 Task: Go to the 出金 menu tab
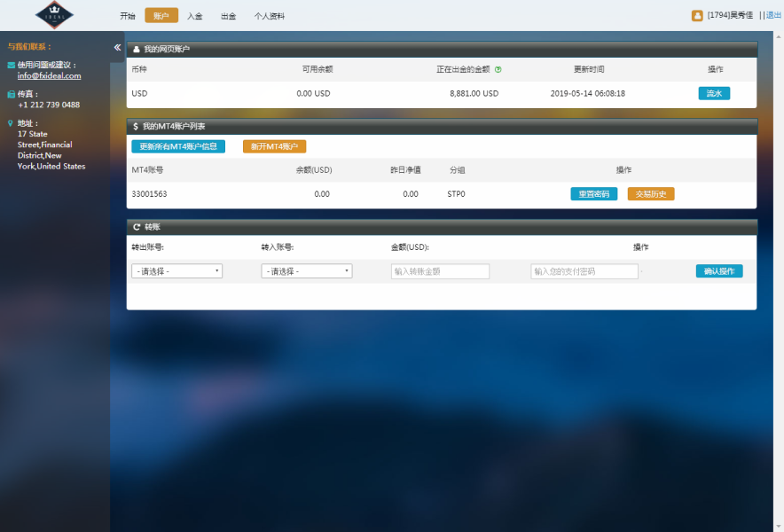click(x=228, y=16)
